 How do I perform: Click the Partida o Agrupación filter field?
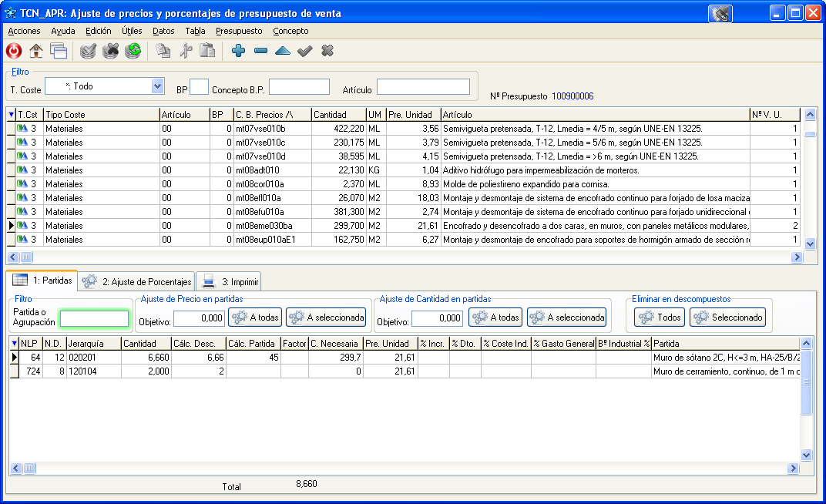[x=94, y=318]
